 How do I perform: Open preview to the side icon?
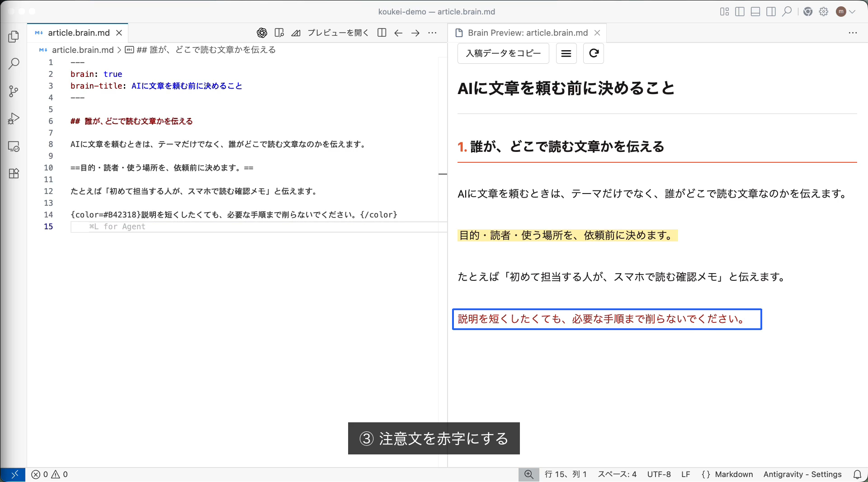tap(279, 33)
